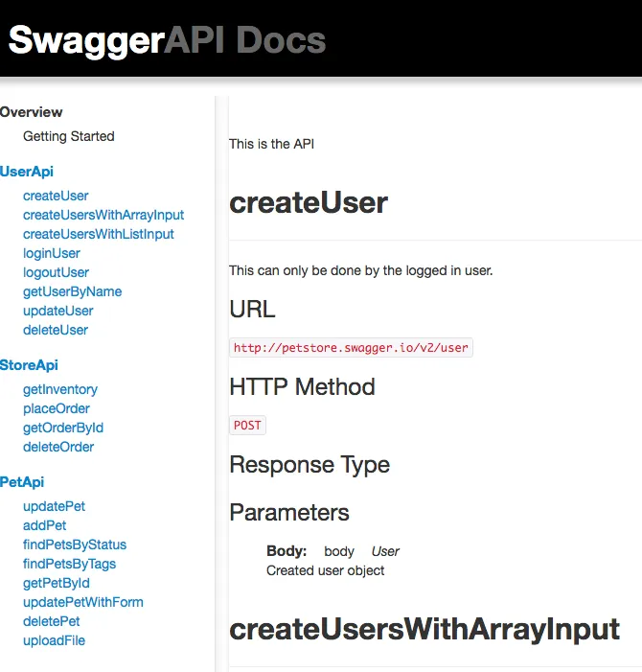Click the POST method code badge
This screenshot has height=672, width=642.
(247, 425)
